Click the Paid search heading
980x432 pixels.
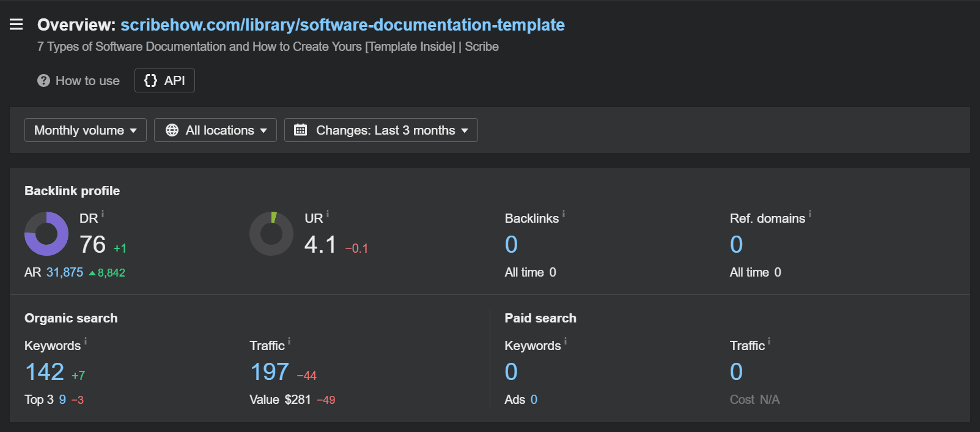[540, 318]
